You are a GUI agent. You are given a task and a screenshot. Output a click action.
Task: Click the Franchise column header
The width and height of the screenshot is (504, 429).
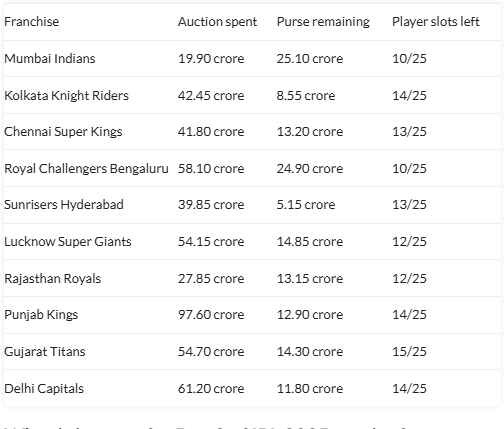pyautogui.click(x=32, y=22)
